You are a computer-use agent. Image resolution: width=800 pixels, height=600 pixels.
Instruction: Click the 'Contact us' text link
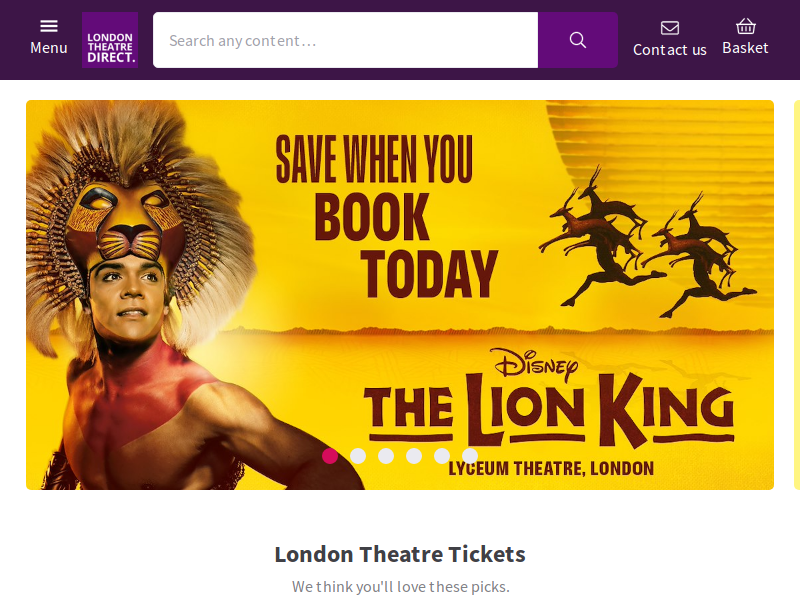(x=669, y=50)
